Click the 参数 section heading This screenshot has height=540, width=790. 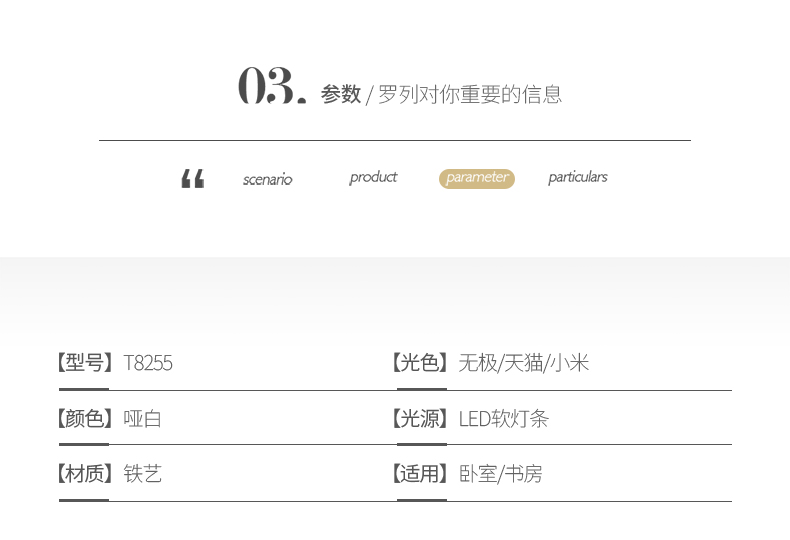(x=340, y=94)
